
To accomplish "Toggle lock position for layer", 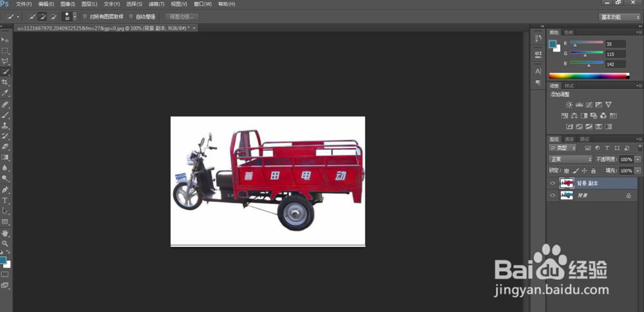I will coord(585,171).
